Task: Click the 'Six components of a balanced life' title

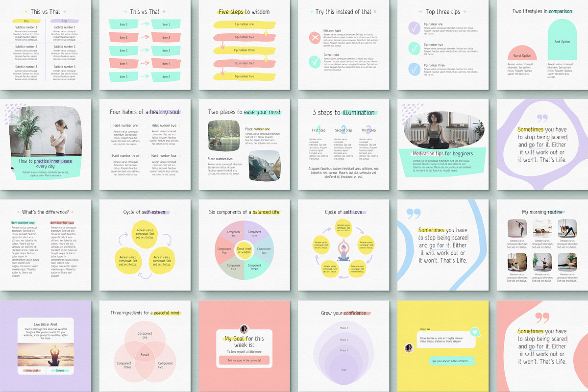Action: coord(244,212)
